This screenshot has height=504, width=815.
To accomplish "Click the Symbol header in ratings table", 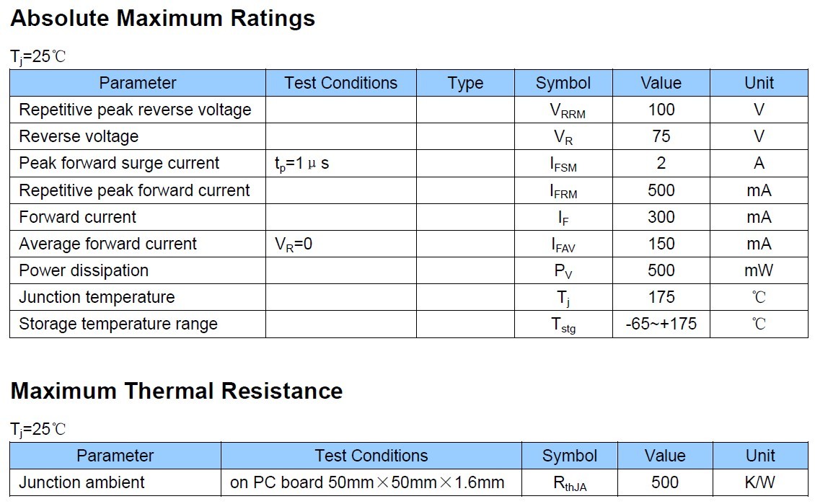I will (563, 83).
